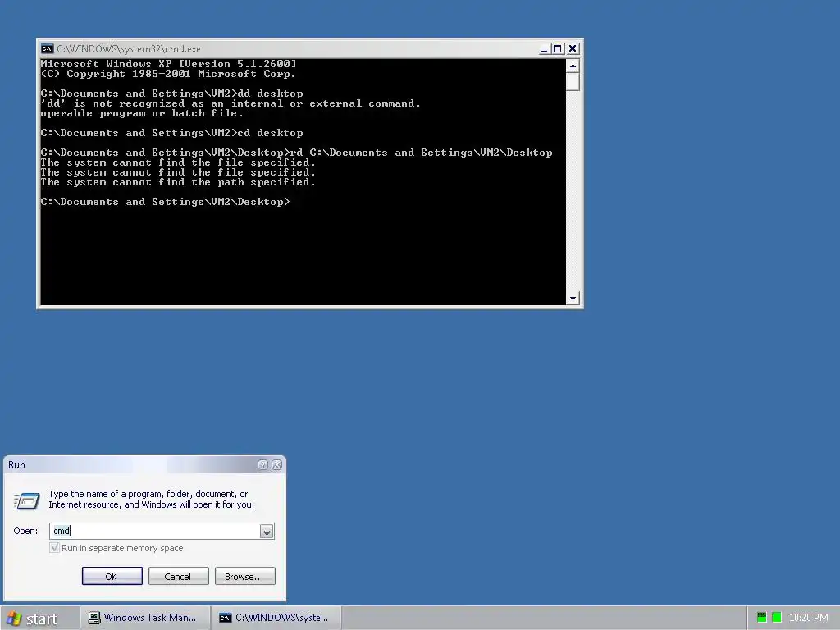The width and height of the screenshot is (840, 630).
Task: Click the bright green system tray icon
Action: tap(777, 618)
